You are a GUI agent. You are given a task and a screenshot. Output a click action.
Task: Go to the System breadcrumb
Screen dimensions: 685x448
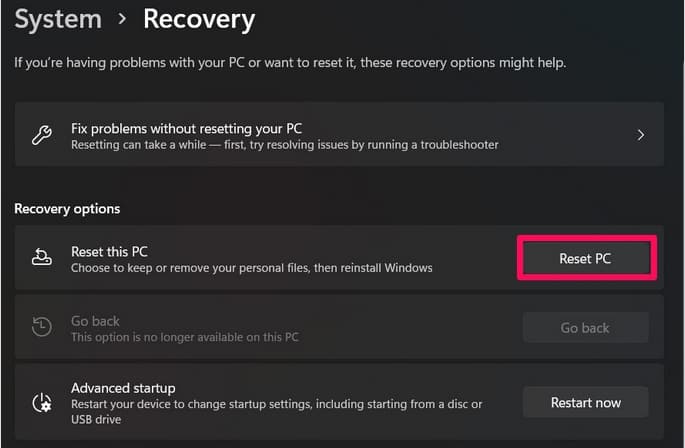tap(58, 19)
